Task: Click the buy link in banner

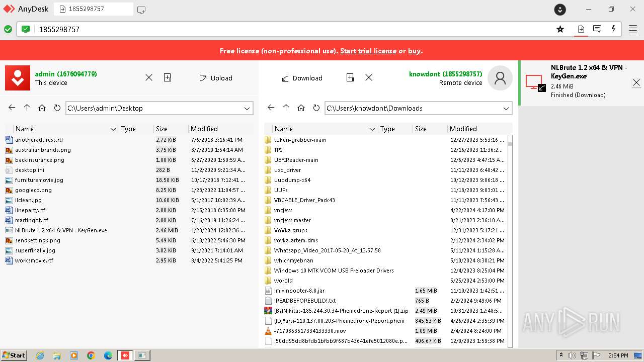Action: [414, 51]
